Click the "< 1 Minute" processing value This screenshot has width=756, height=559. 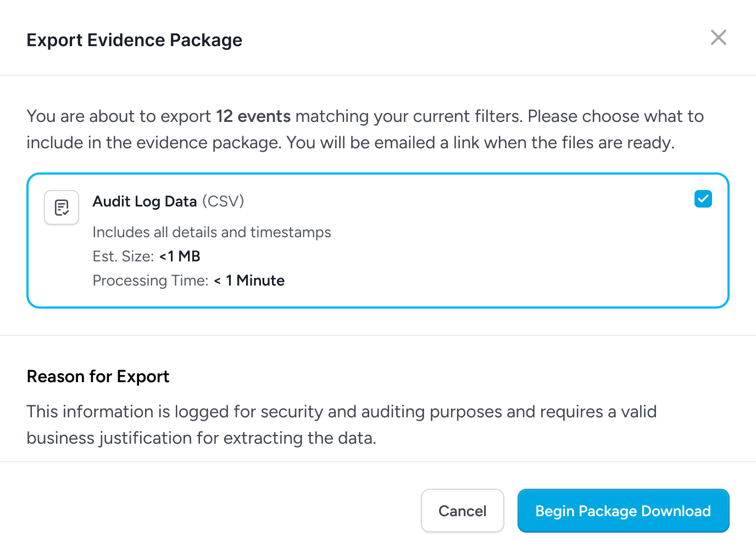249,281
